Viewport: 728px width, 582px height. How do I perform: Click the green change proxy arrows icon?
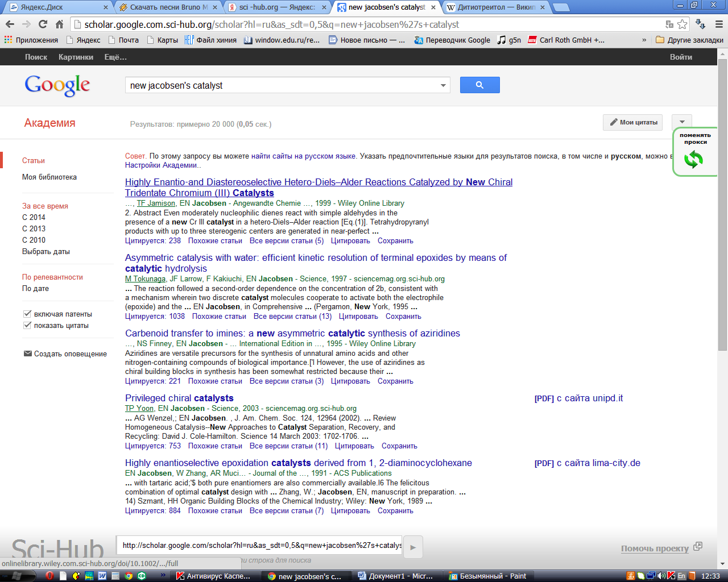click(x=693, y=160)
